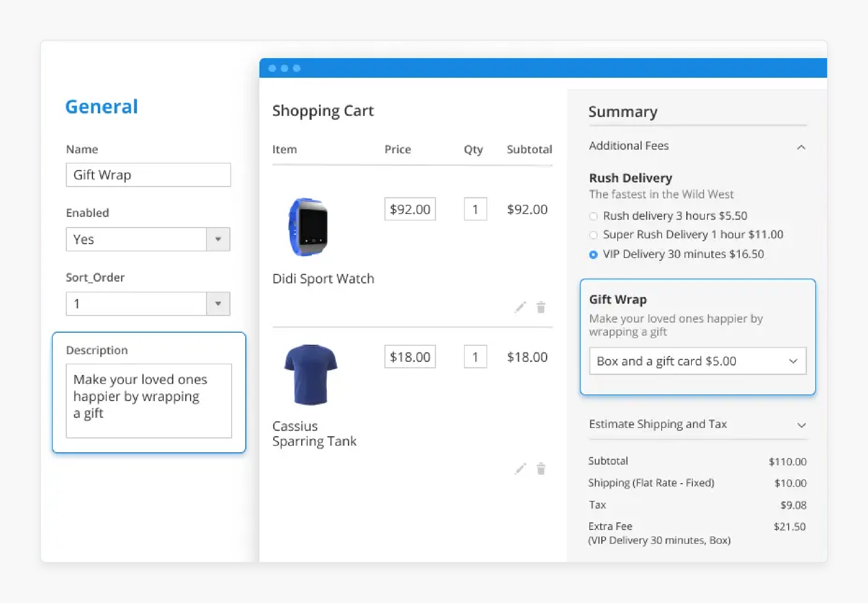The image size is (868, 603).
Task: Click the Qty column header
Action: [x=473, y=150]
